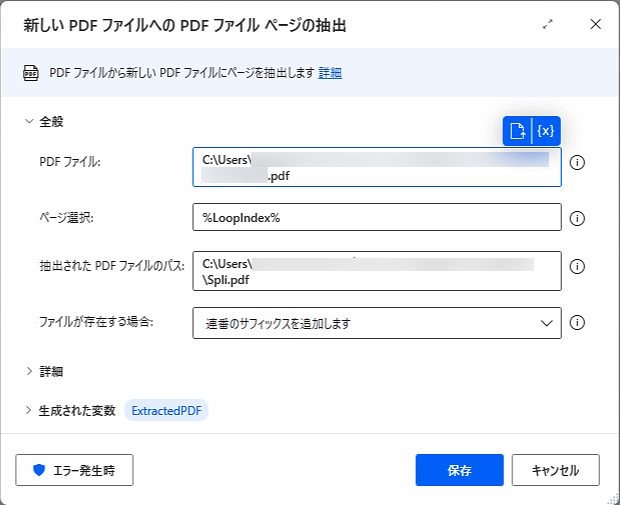Image resolution: width=620 pixels, height=505 pixels.
Task: Open the ファイルが存在する場合 dropdown
Action: (x=376, y=323)
